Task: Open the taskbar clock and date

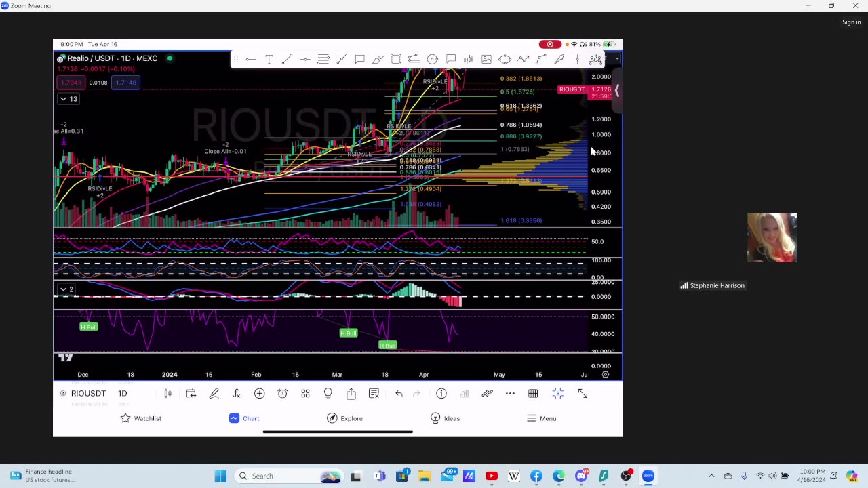Action: 812,476
